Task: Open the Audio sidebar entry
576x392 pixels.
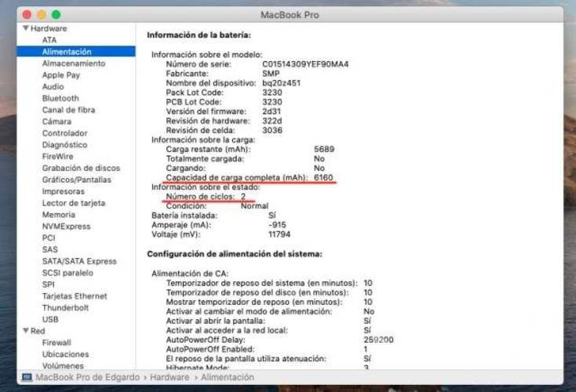Action: pyautogui.click(x=53, y=86)
